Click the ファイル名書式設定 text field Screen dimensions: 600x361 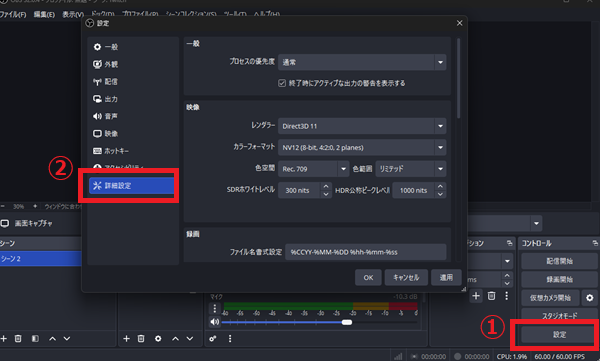pos(365,252)
